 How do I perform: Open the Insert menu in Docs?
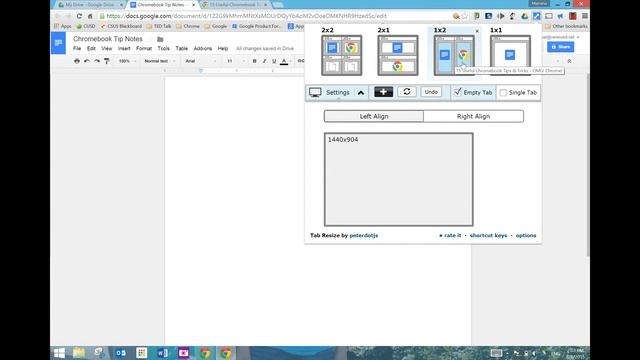124,48
